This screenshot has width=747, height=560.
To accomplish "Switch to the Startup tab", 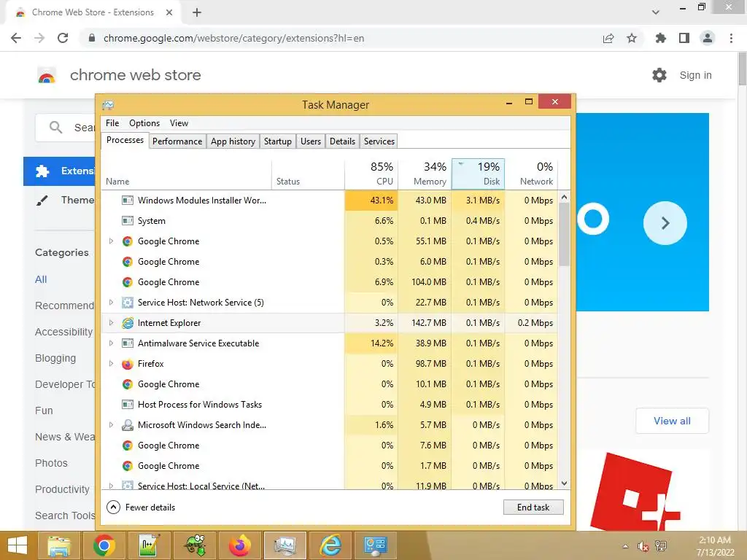I will (x=278, y=141).
